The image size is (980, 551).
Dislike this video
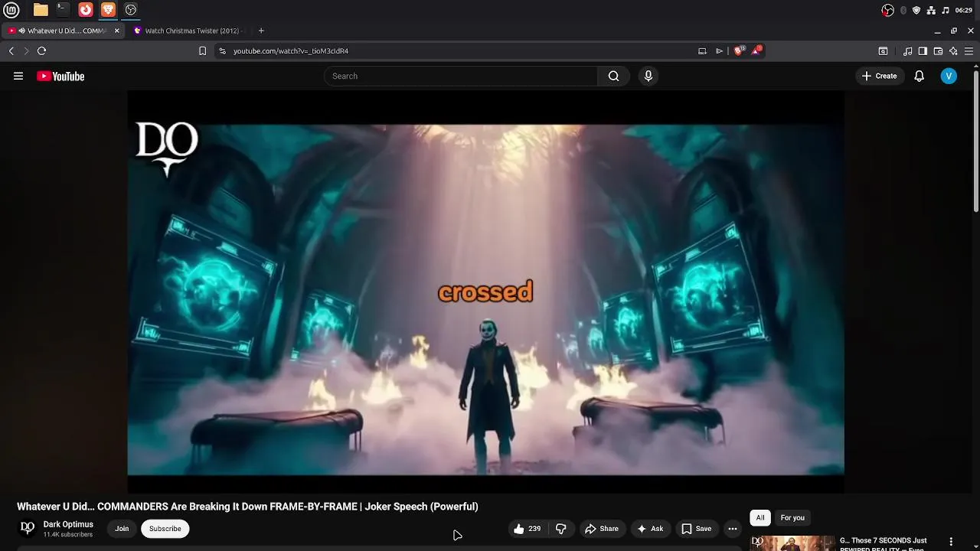click(x=561, y=529)
